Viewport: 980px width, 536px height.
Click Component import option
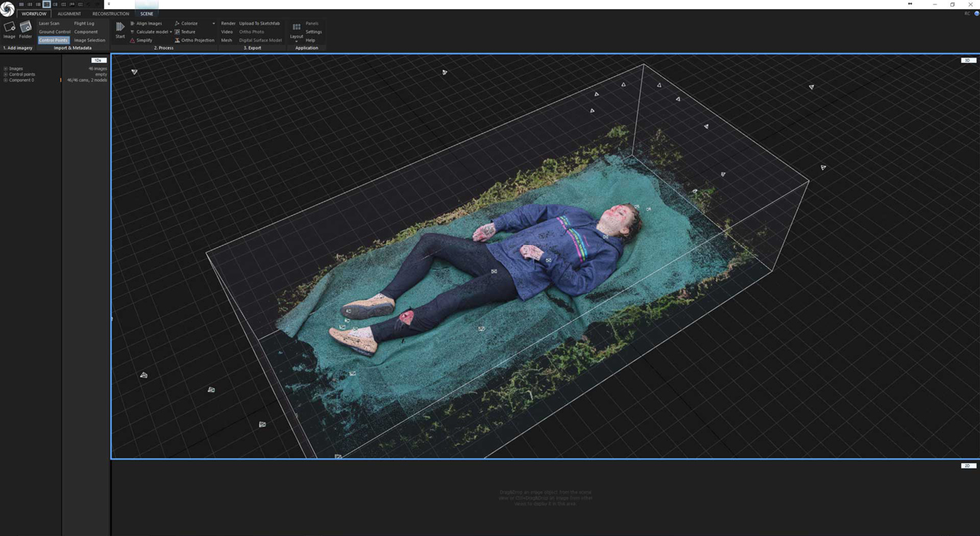[x=86, y=32]
